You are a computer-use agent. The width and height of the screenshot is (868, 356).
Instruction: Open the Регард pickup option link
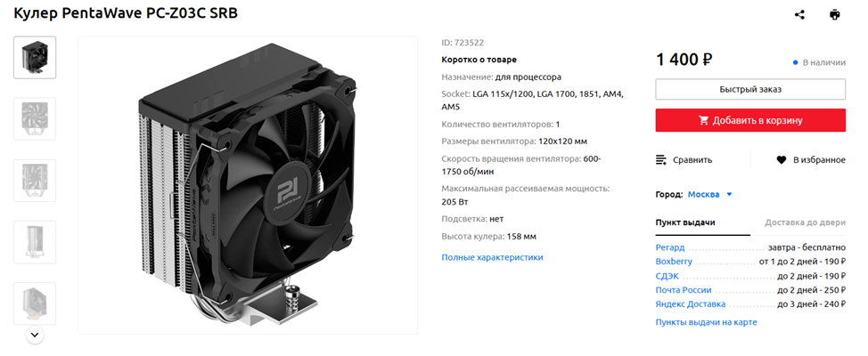tap(670, 247)
